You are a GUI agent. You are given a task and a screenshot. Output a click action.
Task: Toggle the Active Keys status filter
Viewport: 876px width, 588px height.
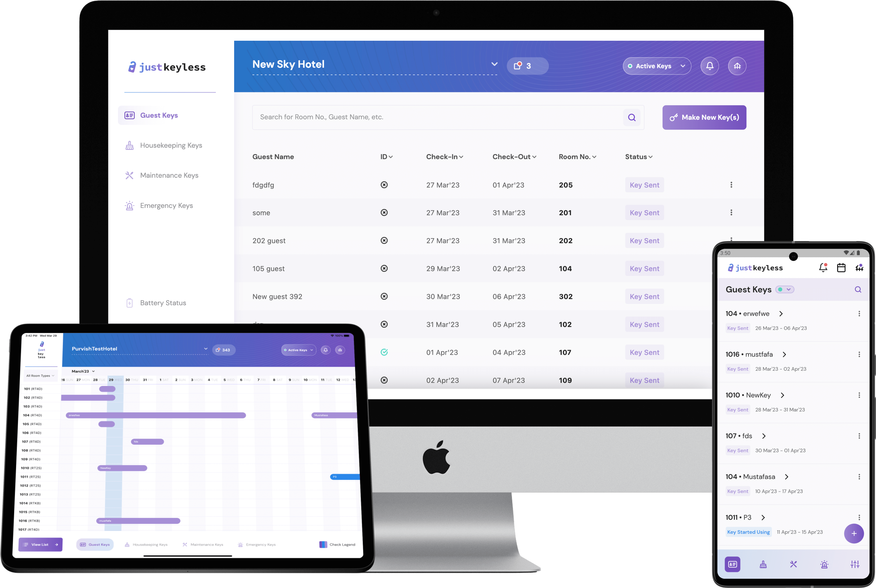click(654, 66)
